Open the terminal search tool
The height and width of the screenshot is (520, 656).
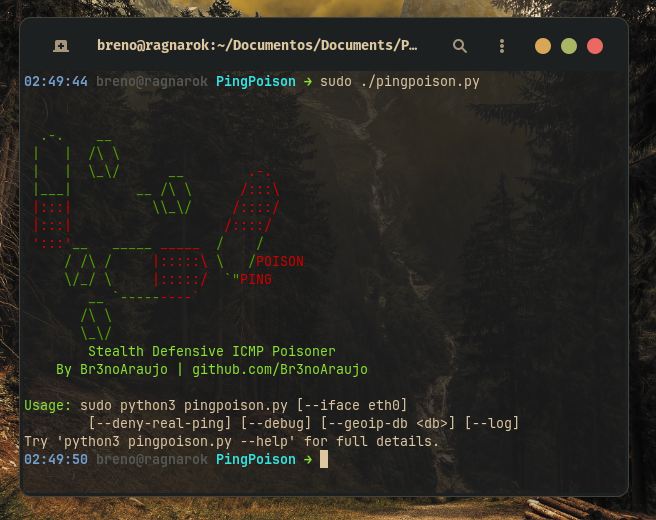tap(460, 46)
